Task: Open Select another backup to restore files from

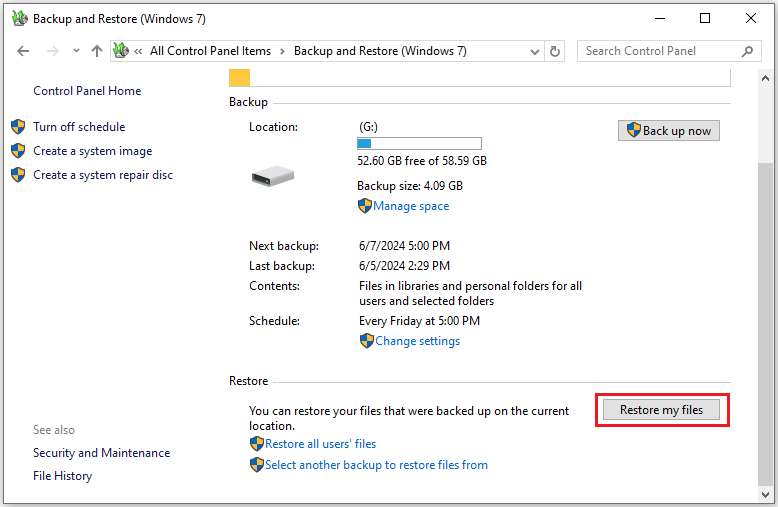Action: [x=376, y=465]
